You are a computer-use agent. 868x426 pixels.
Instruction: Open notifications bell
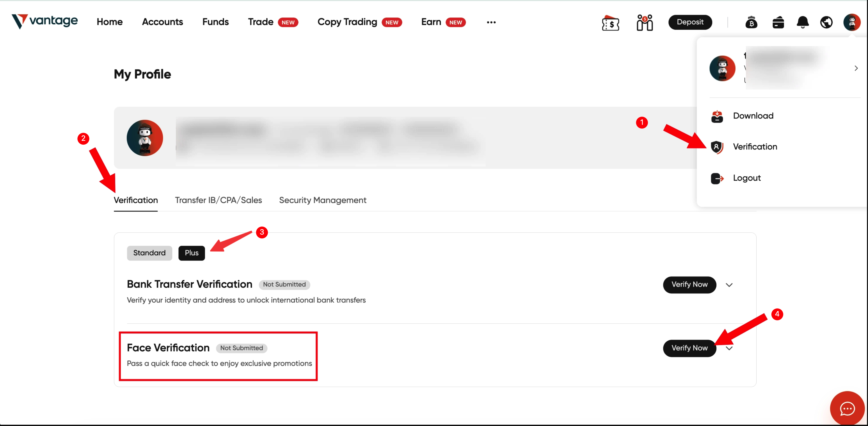click(x=803, y=23)
